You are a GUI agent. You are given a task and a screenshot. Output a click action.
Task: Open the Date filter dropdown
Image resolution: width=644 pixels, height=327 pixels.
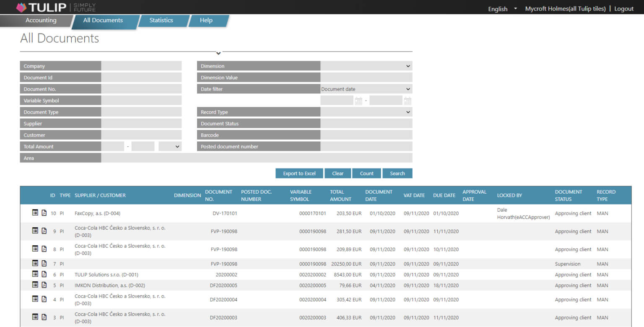[x=366, y=89]
